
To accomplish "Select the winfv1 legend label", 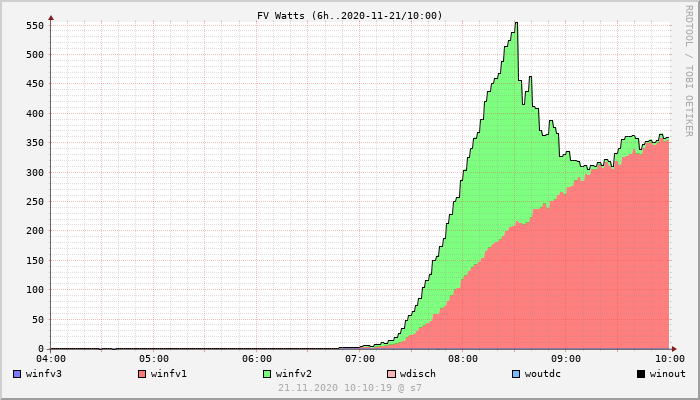I will [x=169, y=374].
